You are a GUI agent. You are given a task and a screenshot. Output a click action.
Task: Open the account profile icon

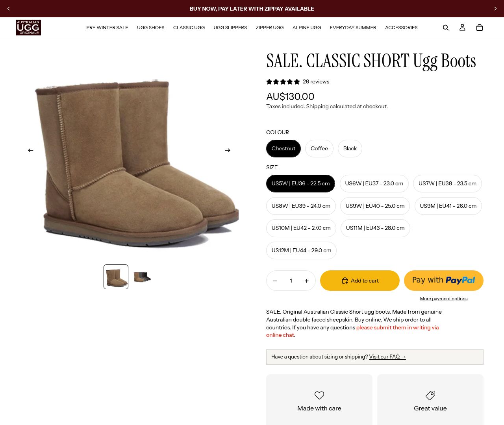click(462, 28)
